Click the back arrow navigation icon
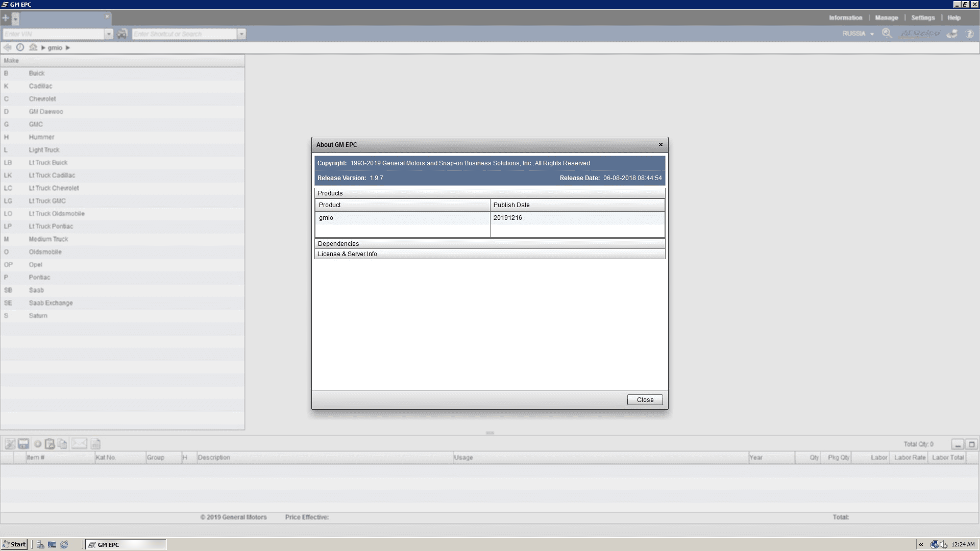The height and width of the screenshot is (551, 980). [7, 47]
